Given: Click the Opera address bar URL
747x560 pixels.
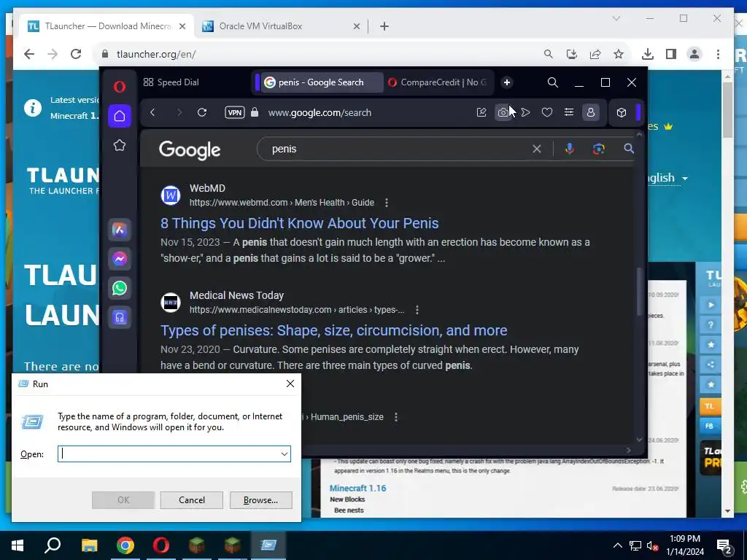Looking at the screenshot, I should pyautogui.click(x=320, y=113).
